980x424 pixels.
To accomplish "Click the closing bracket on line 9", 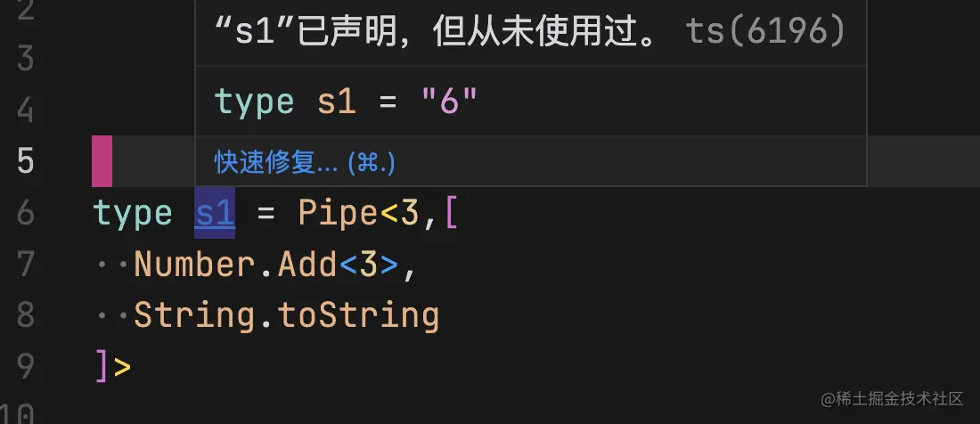I will (102, 367).
